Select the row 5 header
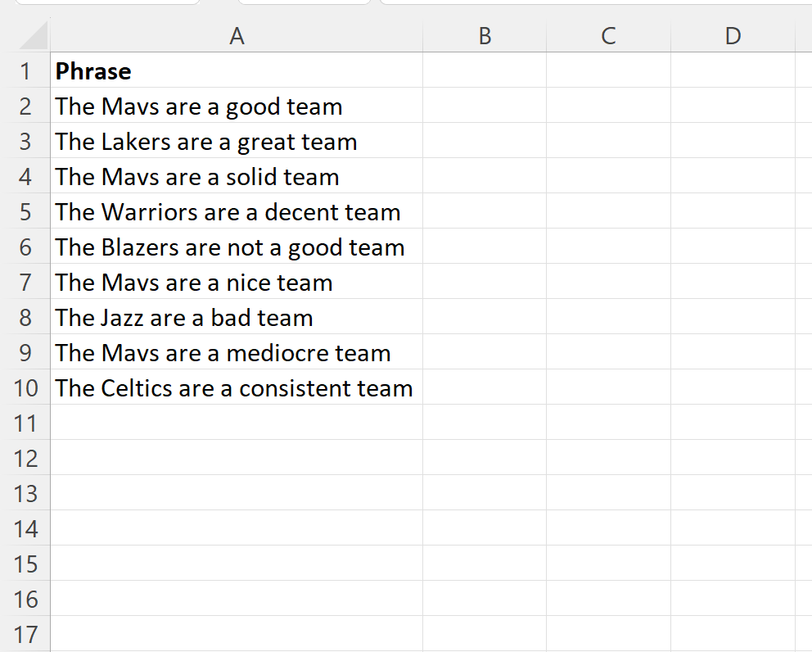The width and height of the screenshot is (812, 652). click(25, 212)
